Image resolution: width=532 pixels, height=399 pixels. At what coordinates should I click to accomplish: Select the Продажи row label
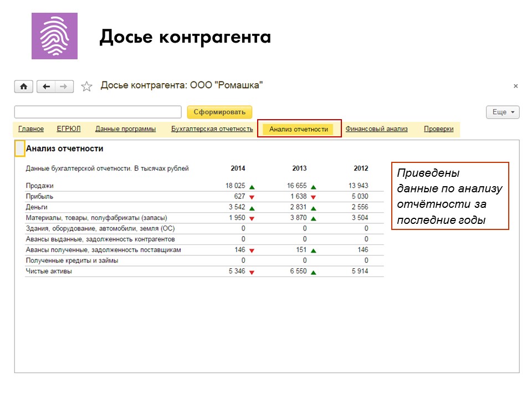tap(40, 186)
